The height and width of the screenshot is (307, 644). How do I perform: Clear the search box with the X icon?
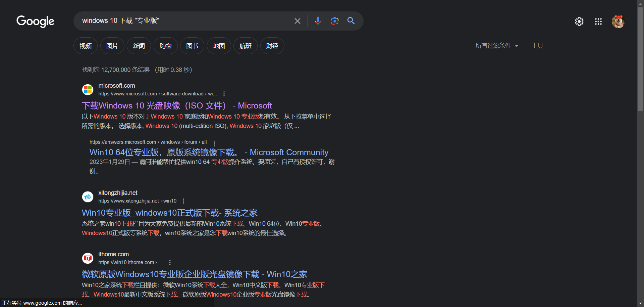pos(298,21)
